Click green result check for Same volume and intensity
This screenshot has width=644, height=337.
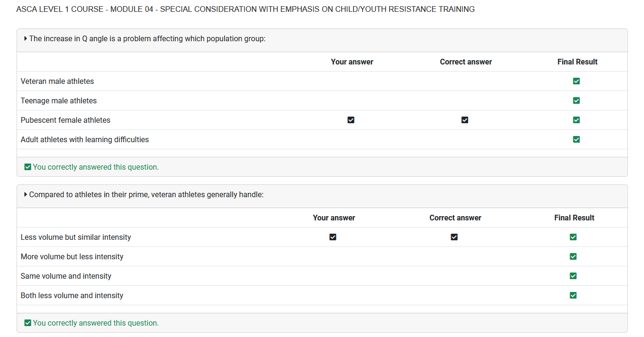point(573,276)
